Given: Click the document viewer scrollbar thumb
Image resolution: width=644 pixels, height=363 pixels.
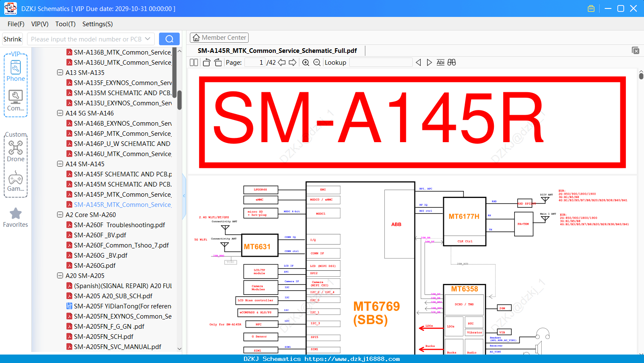Looking at the screenshot, I should pyautogui.click(x=641, y=76).
